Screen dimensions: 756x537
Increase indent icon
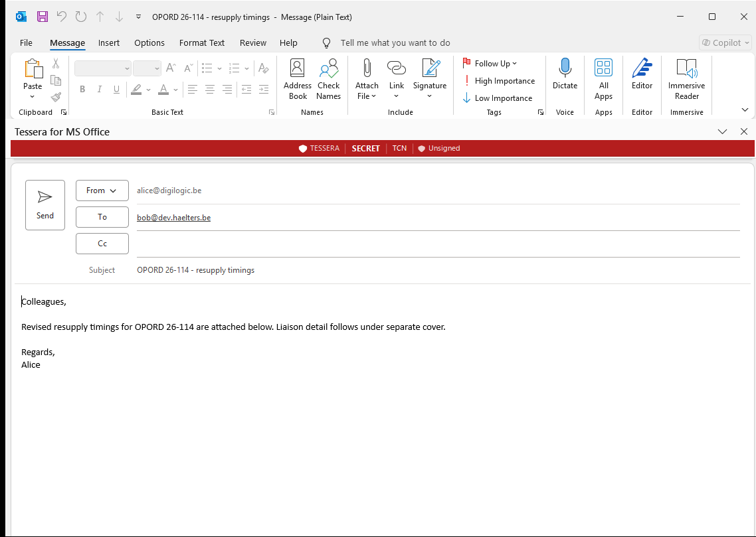[x=264, y=89]
